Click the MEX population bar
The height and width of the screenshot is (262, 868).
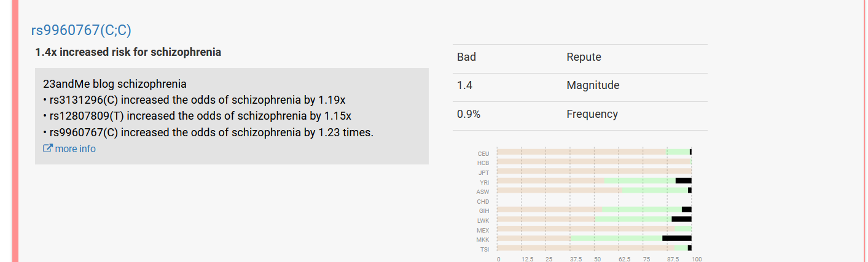pos(594,229)
